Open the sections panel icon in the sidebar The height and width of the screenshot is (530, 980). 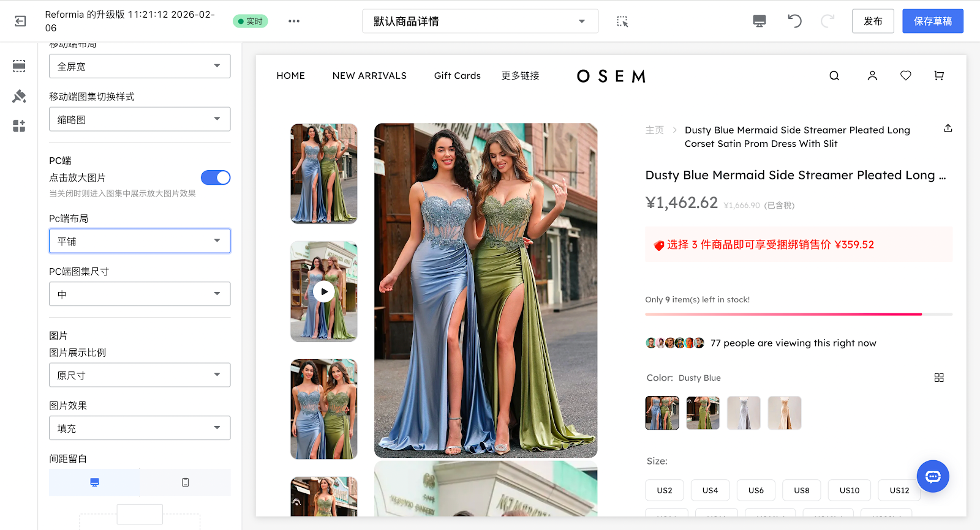[19, 66]
